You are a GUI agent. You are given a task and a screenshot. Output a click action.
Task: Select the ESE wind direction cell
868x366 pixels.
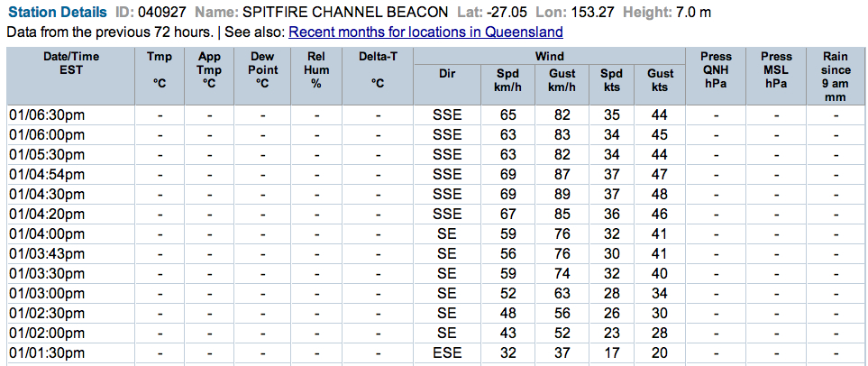[x=447, y=352]
